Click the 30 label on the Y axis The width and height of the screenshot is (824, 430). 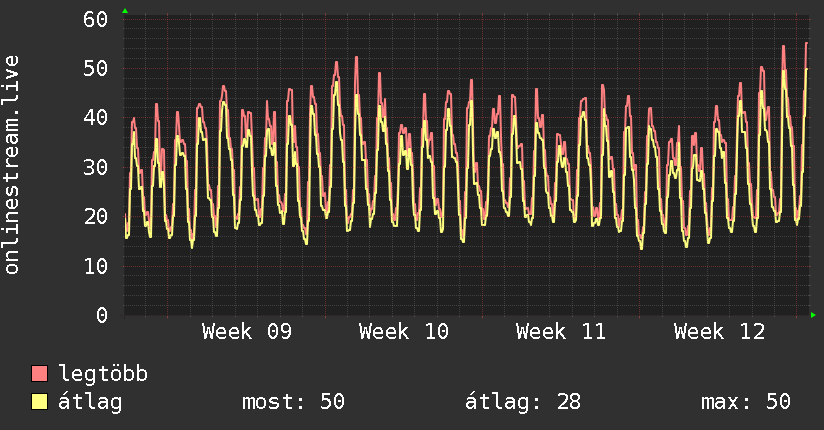(x=96, y=167)
